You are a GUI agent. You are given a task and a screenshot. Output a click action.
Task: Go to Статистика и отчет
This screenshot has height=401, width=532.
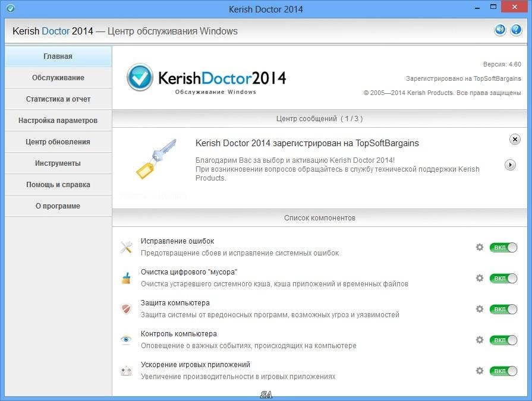point(58,99)
